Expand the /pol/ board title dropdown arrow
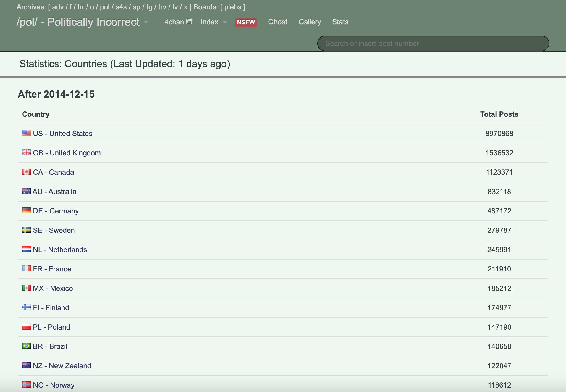 [x=146, y=22]
